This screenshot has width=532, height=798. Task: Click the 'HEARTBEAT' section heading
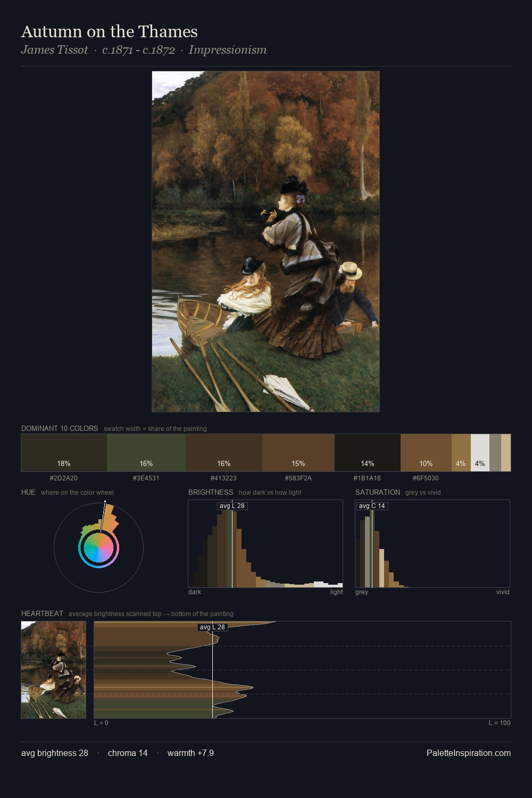[x=42, y=613]
